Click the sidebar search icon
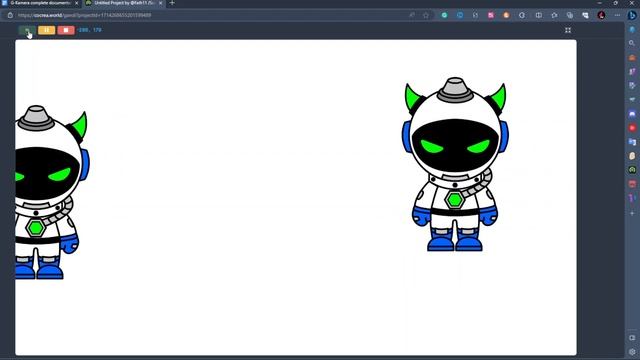The width and height of the screenshot is (640, 360). pyautogui.click(x=632, y=43)
